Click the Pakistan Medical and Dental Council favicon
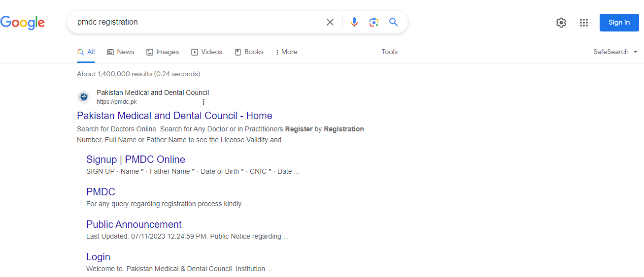 [x=84, y=97]
